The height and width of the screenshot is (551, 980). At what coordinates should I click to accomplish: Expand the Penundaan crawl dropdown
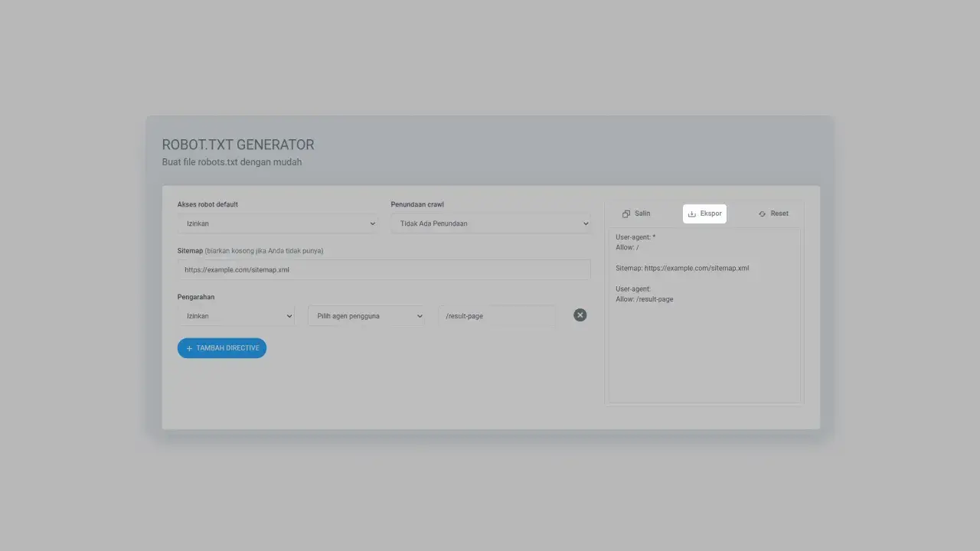point(490,223)
